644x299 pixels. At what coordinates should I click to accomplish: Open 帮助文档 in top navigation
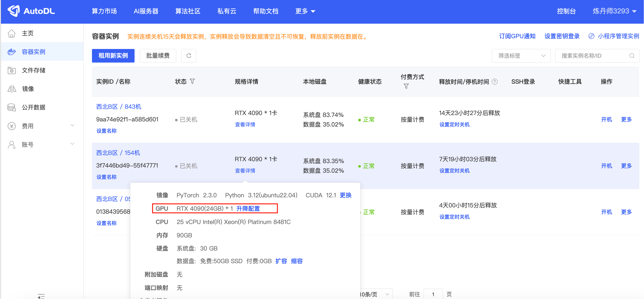pyautogui.click(x=266, y=11)
